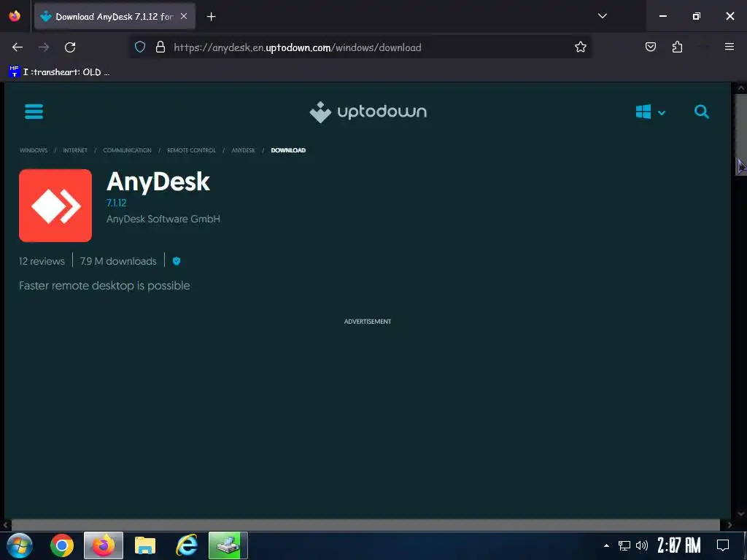This screenshot has width=747, height=560.
Task: Open a new browser tab
Action: tap(211, 17)
